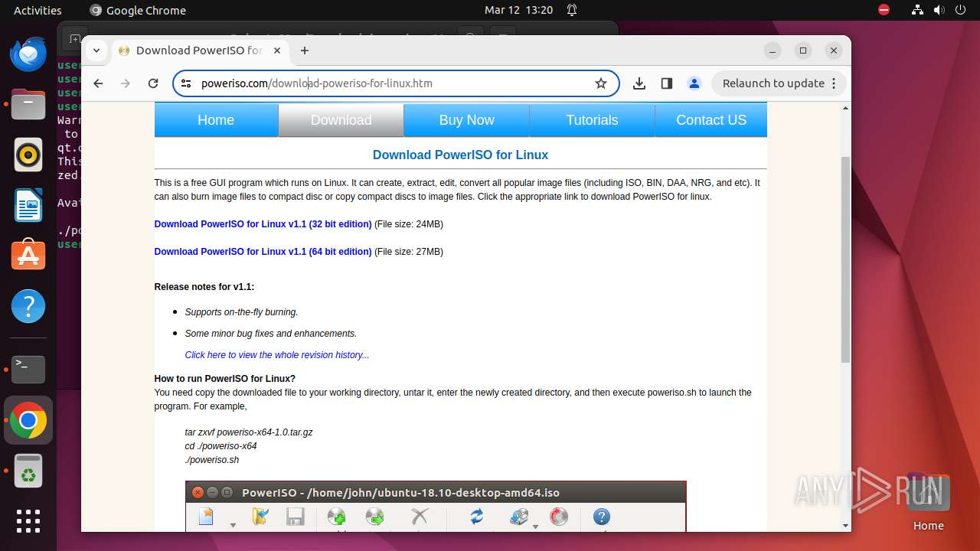
Task: Open the clock calendar Mar 12 13:20
Action: [x=518, y=10]
